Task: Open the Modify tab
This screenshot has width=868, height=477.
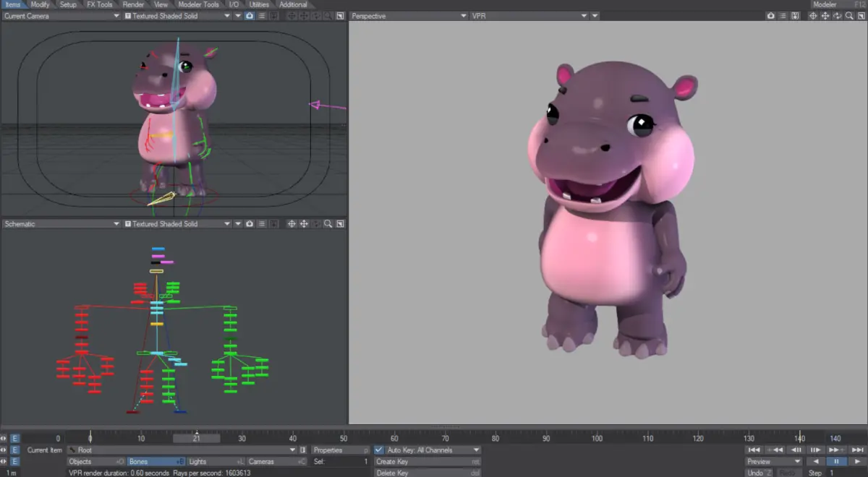Action: tap(41, 4)
